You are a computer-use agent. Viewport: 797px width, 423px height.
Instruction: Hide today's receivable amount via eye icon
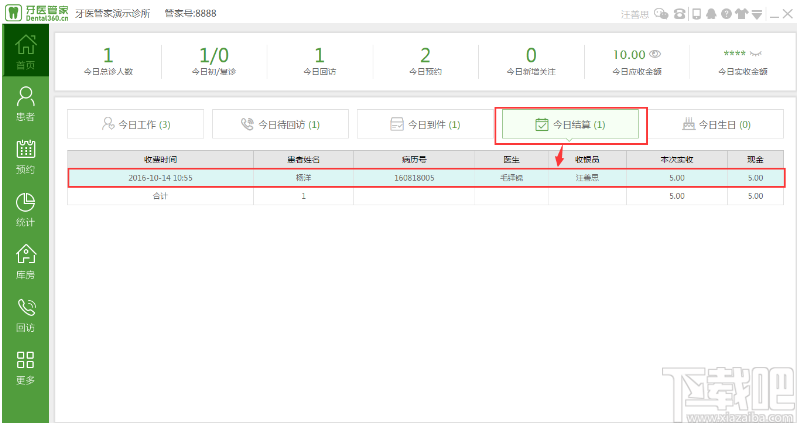coord(656,54)
